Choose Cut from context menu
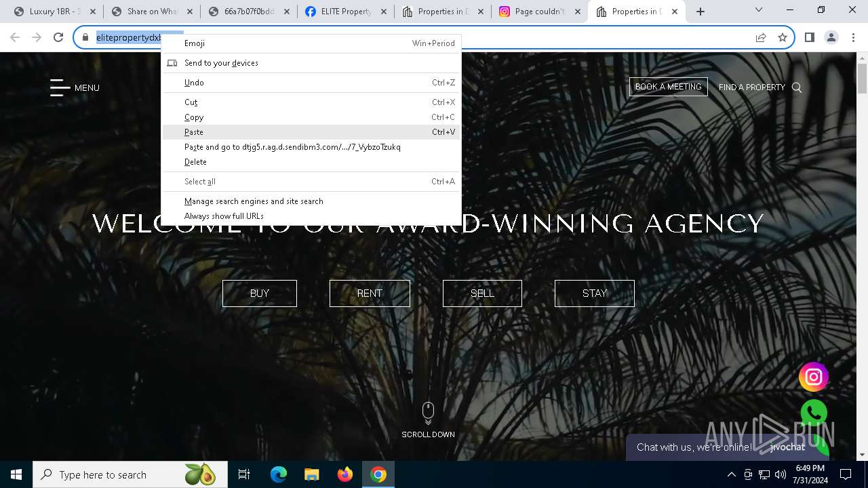 [x=311, y=102]
